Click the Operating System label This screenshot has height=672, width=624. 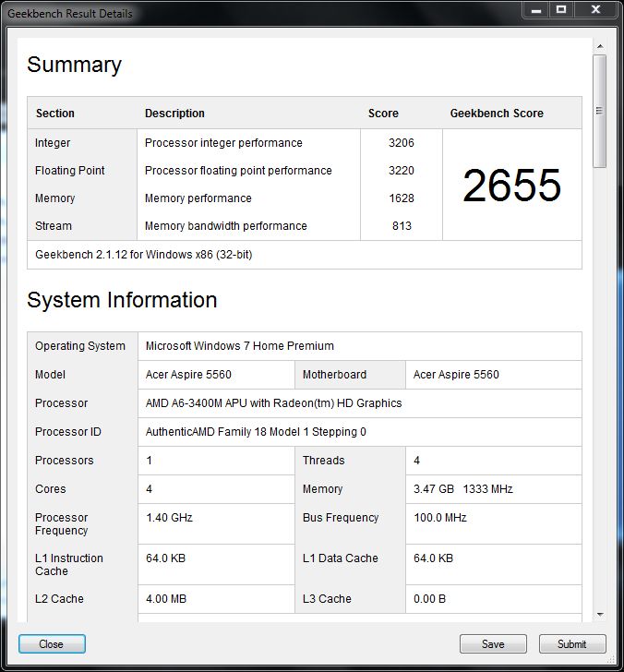pos(80,346)
